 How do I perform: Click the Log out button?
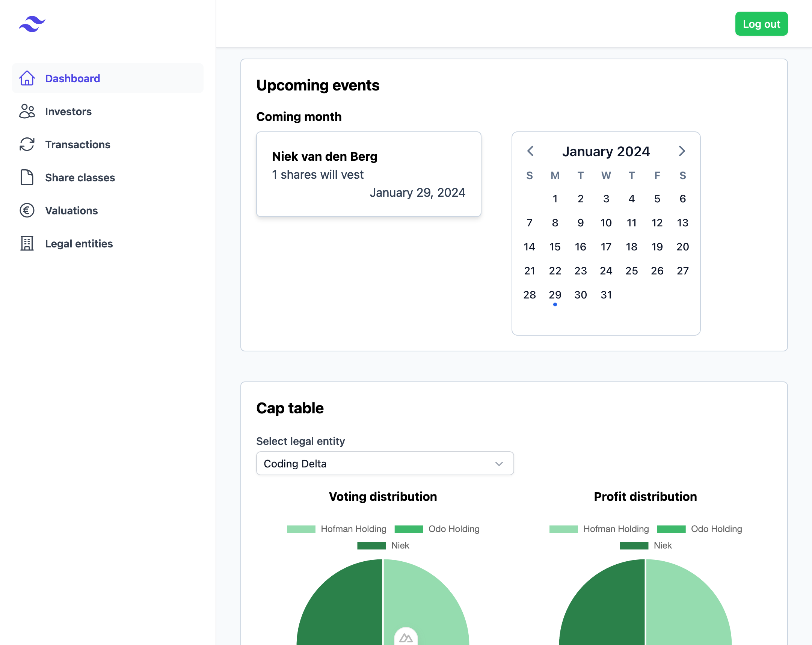(761, 24)
